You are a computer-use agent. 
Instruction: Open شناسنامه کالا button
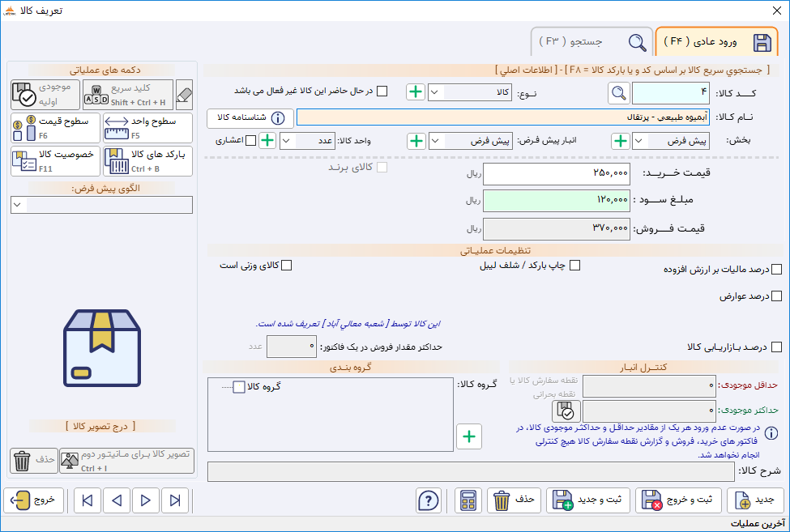[x=250, y=117]
